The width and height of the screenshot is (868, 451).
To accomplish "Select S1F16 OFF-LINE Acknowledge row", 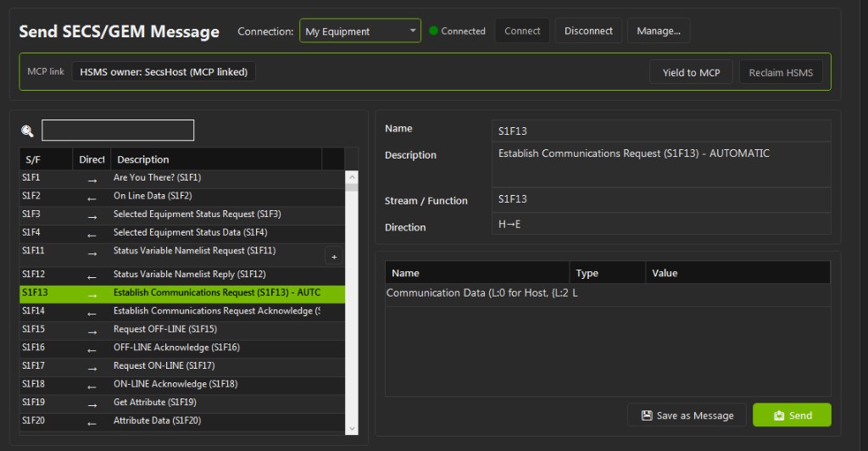I will (182, 348).
